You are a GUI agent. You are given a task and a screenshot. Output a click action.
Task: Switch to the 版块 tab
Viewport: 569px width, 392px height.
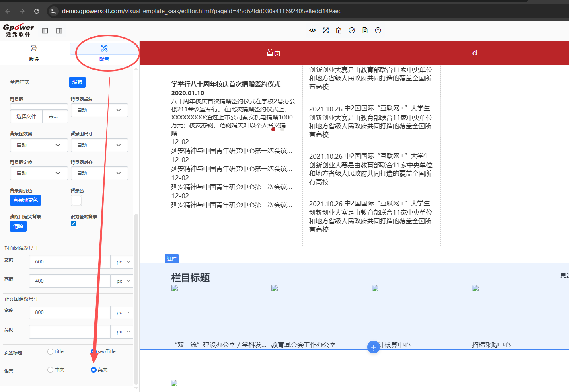click(x=34, y=53)
